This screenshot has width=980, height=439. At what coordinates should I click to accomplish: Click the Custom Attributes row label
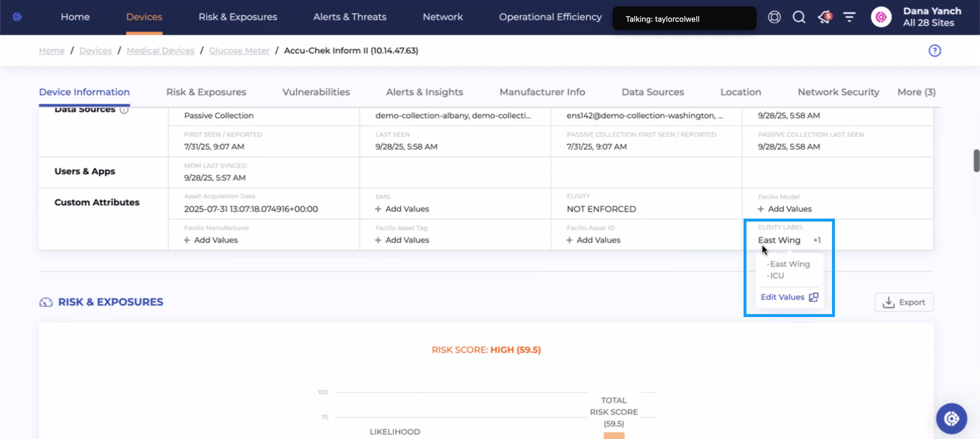click(x=97, y=203)
